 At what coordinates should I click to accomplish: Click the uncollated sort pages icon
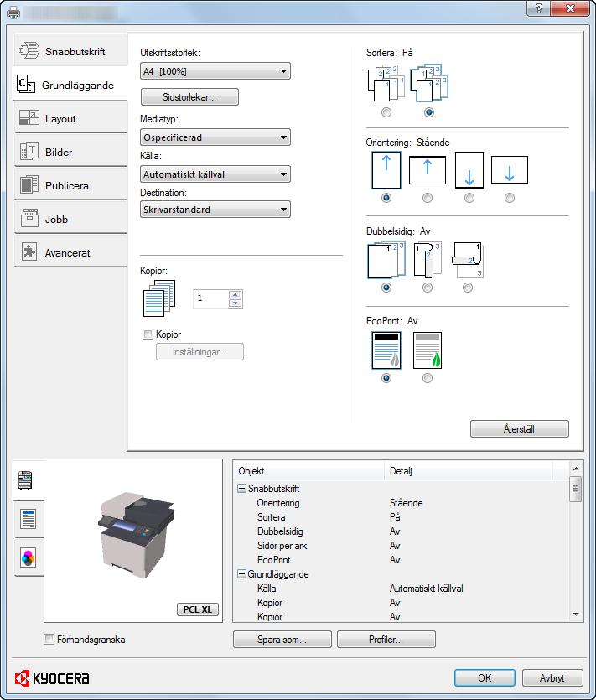click(386, 84)
